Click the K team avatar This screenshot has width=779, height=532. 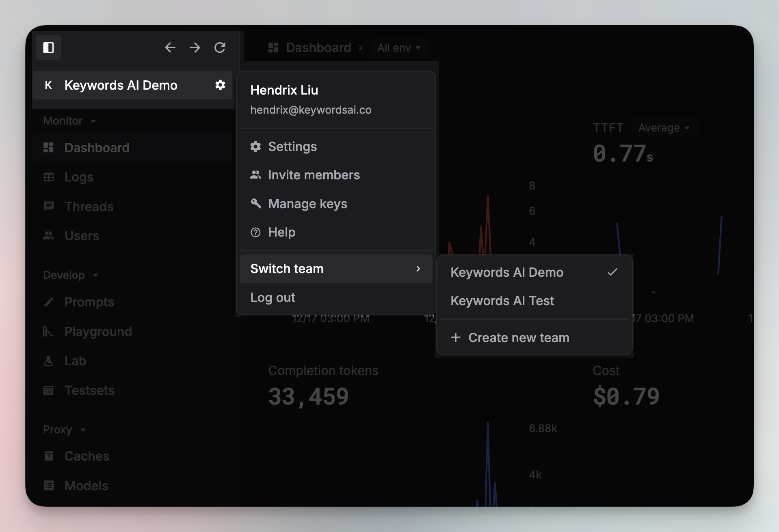(x=48, y=85)
